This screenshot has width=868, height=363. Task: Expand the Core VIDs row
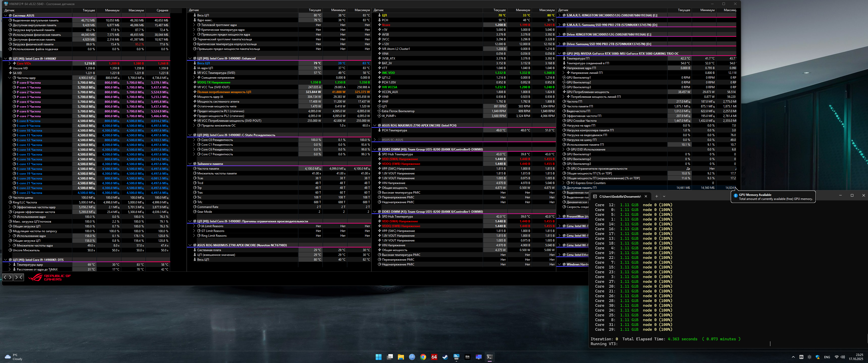point(10,63)
